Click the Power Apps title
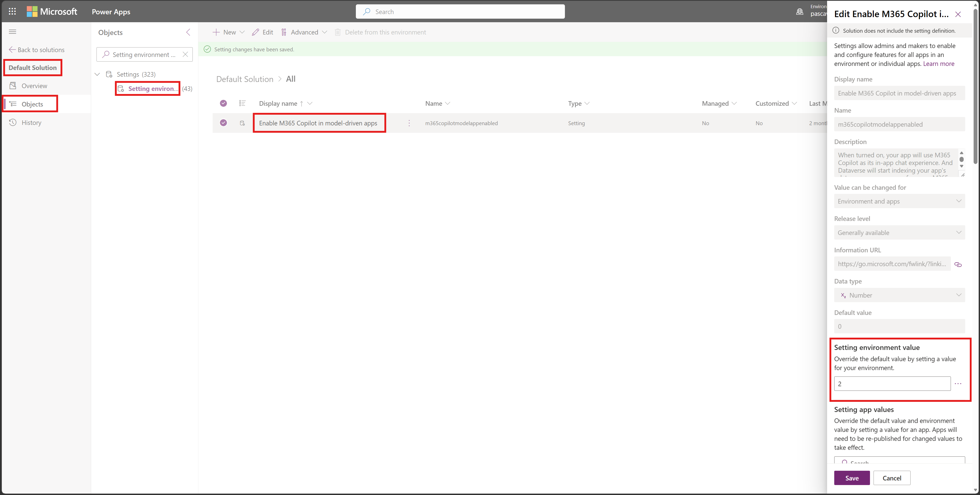 pos(111,11)
